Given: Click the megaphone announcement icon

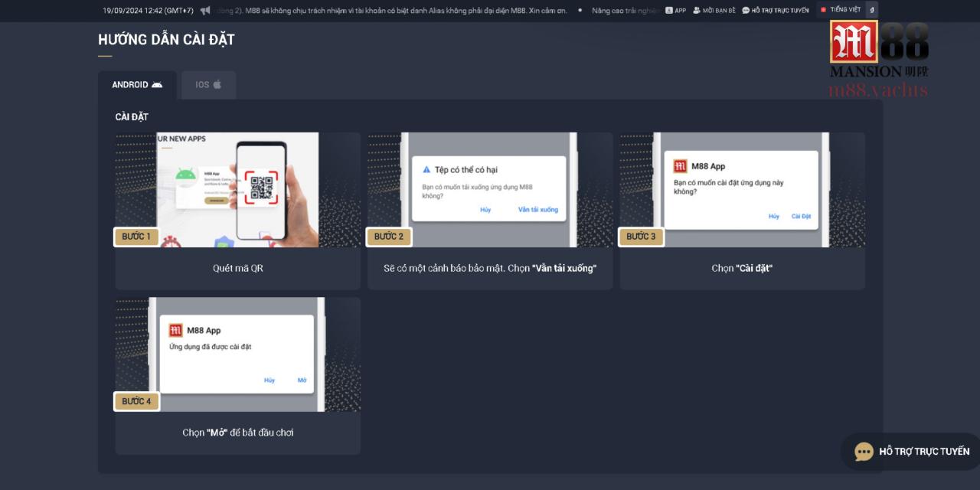Looking at the screenshot, I should pos(205,10).
